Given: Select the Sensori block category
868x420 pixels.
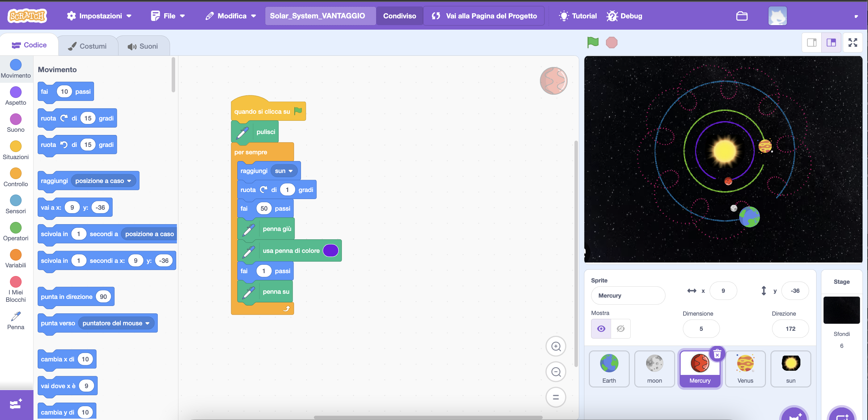Looking at the screenshot, I should (x=16, y=204).
